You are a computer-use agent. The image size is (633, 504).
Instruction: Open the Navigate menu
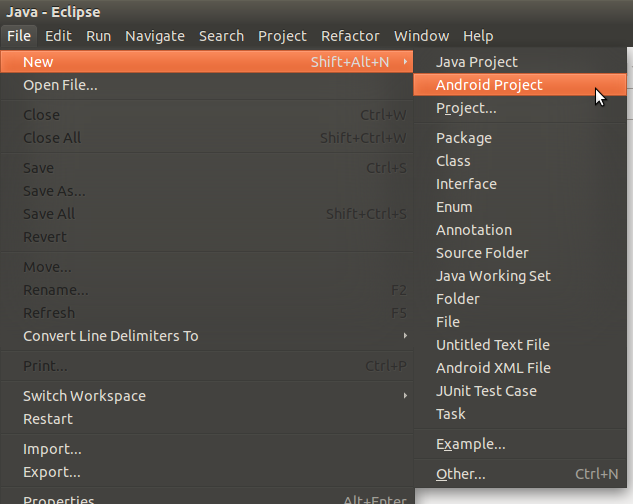click(x=155, y=36)
